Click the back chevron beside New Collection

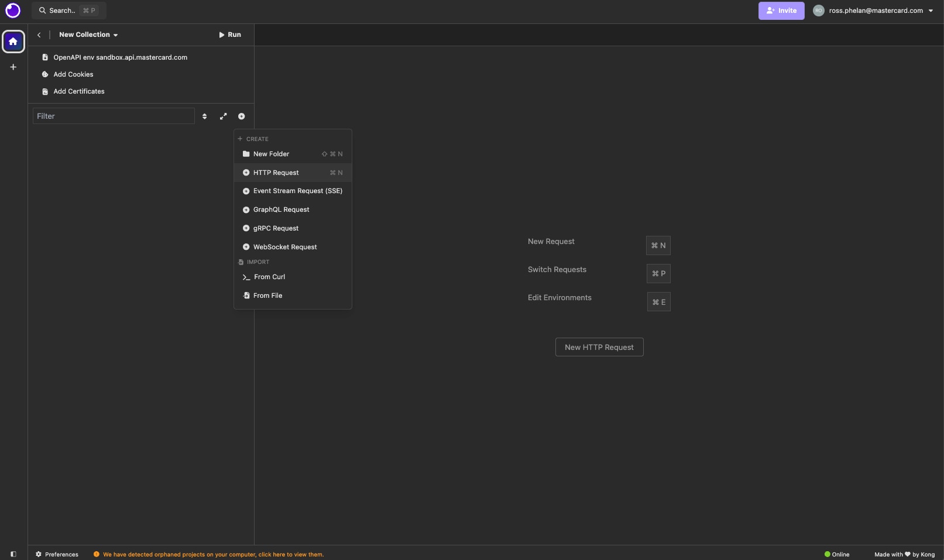coord(39,35)
